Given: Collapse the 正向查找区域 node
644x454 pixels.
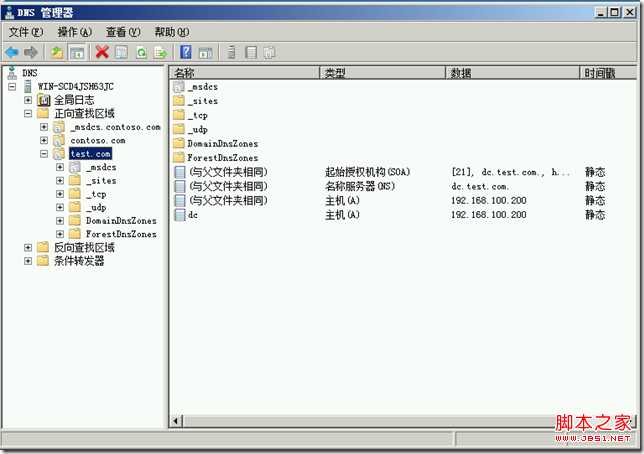Looking at the screenshot, I should coord(28,113).
